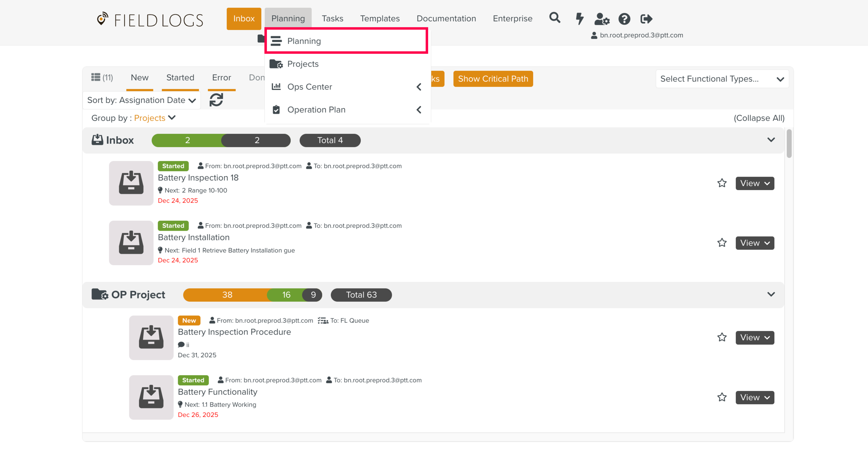The width and height of the screenshot is (868, 450).
Task: Favorite the Battery Inspection Procedure task
Action: (x=722, y=337)
